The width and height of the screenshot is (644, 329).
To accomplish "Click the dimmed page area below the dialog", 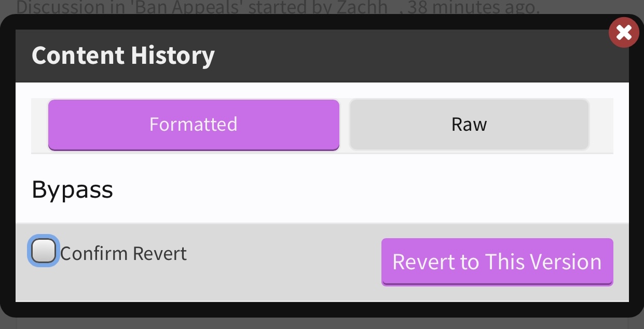I will tap(322, 323).
